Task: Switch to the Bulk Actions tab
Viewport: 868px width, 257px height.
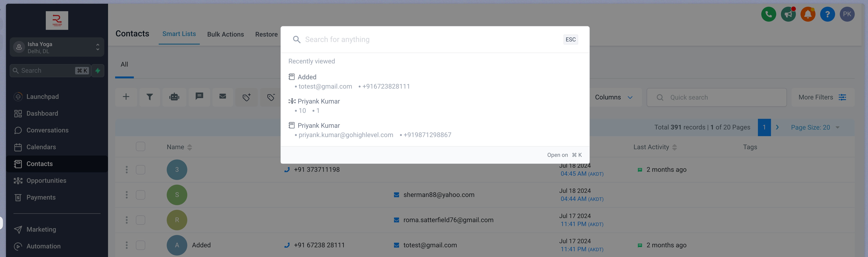Action: click(x=225, y=34)
